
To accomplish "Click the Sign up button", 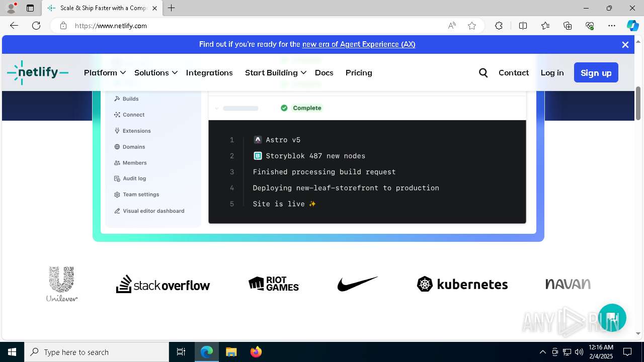I will (596, 73).
